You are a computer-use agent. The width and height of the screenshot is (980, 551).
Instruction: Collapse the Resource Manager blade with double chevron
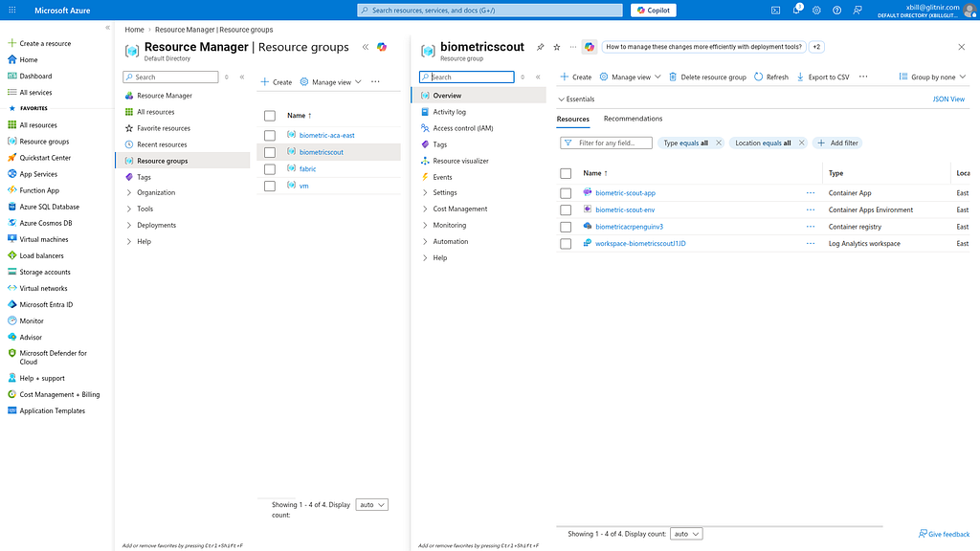point(366,47)
